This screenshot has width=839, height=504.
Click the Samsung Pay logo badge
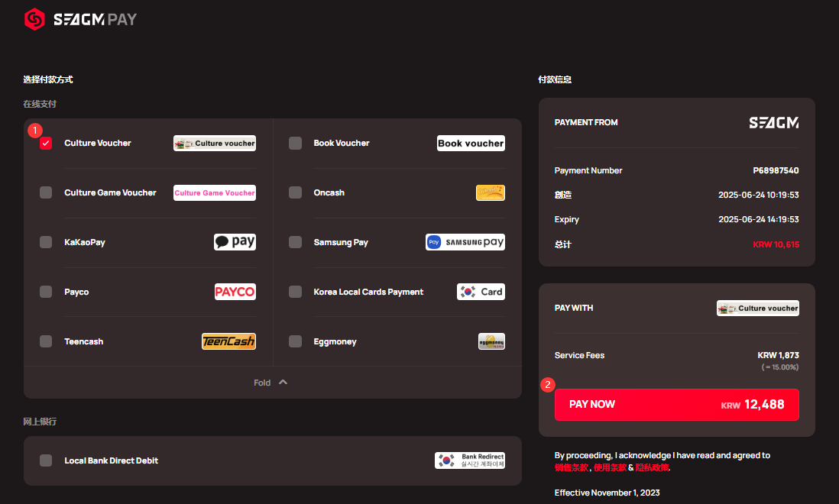pyautogui.click(x=465, y=242)
